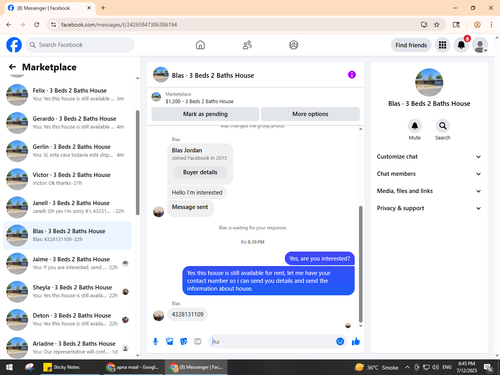
Task: Open Sheyla - 3 Beds 2 Baths House chat
Action: click(67, 292)
